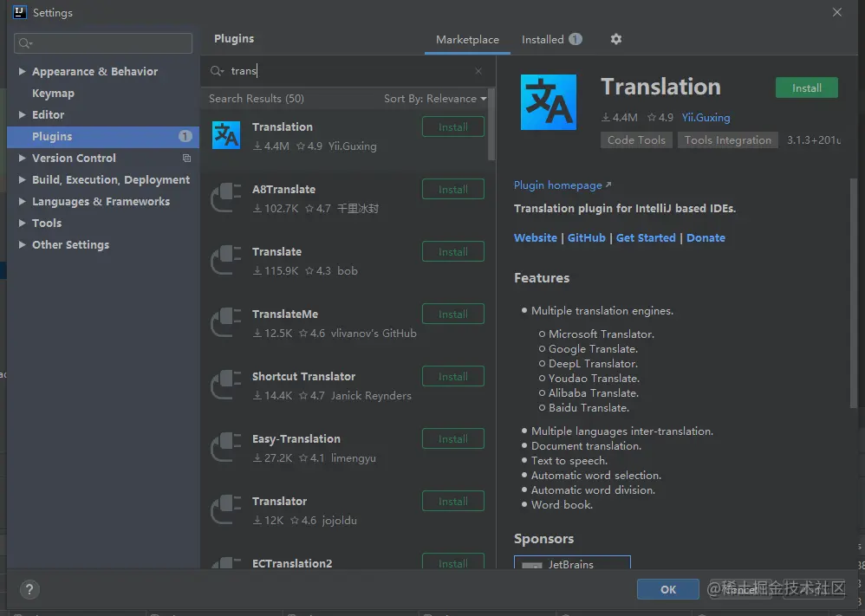The width and height of the screenshot is (865, 616).
Task: Click the plugins settings gear icon
Action: [616, 39]
